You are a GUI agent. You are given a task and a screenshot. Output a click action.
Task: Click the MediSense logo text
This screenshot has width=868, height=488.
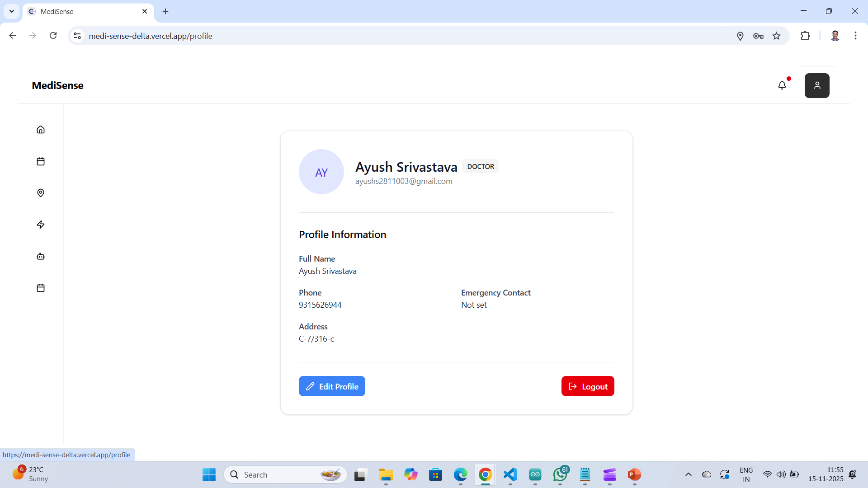click(57, 85)
